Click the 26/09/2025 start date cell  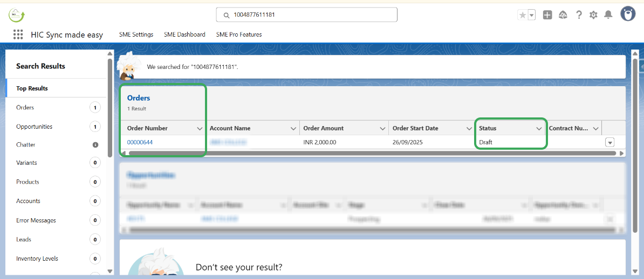431,142
